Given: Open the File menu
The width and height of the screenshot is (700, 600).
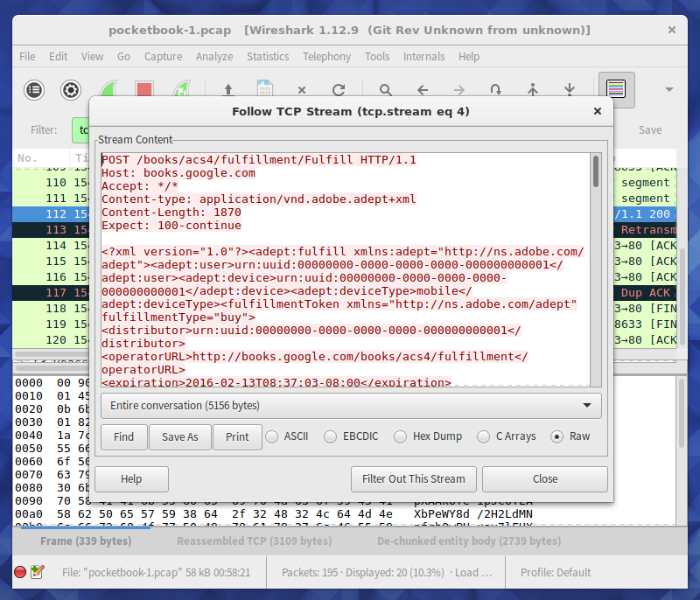Looking at the screenshot, I should (27, 57).
